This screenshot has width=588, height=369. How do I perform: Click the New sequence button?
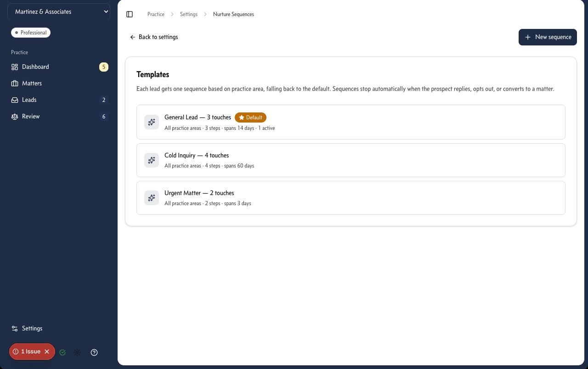pos(548,37)
